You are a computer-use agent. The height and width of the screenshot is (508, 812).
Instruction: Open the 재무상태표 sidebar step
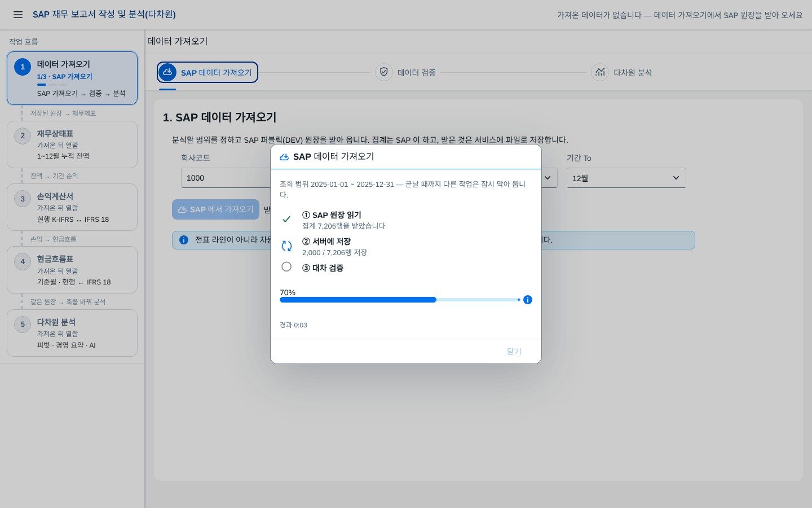click(x=72, y=144)
